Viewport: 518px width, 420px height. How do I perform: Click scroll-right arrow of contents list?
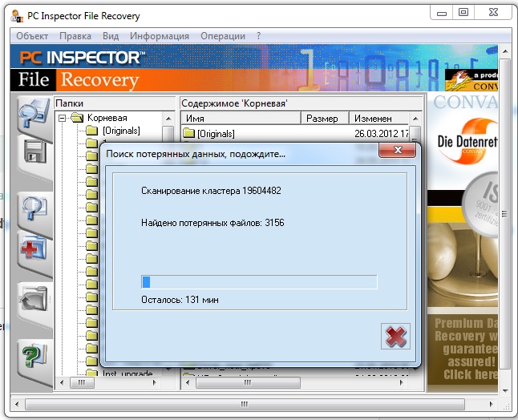tap(402, 382)
